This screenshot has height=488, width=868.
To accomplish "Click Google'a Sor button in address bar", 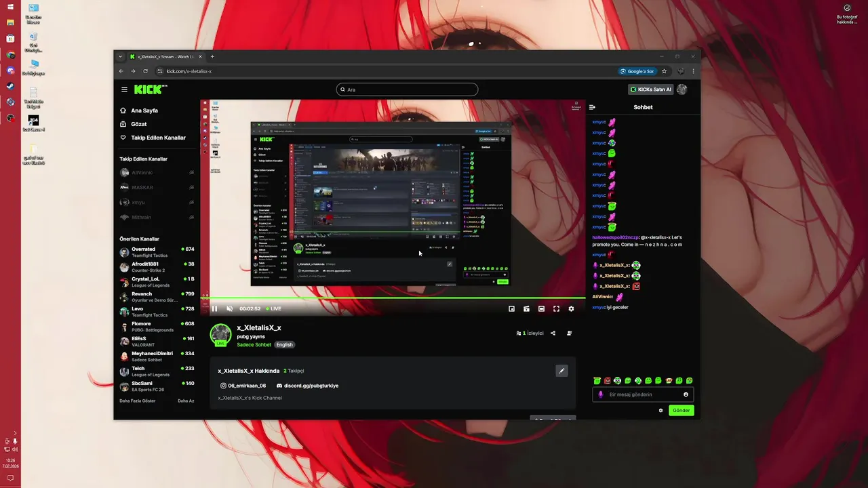I will 637,71.
